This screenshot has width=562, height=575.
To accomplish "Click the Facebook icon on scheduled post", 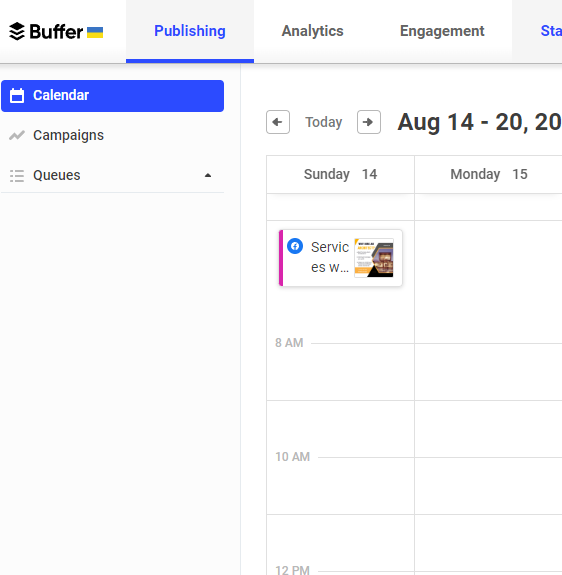I will tap(295, 246).
